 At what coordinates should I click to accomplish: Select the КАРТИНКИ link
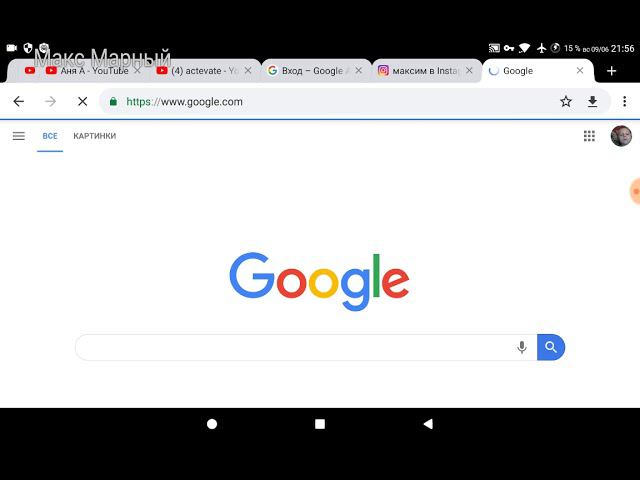coord(95,136)
